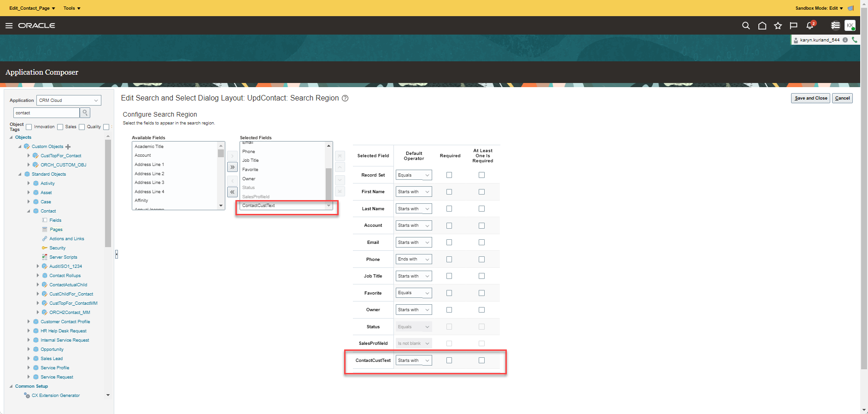Go to Home via the house icon

pos(762,26)
